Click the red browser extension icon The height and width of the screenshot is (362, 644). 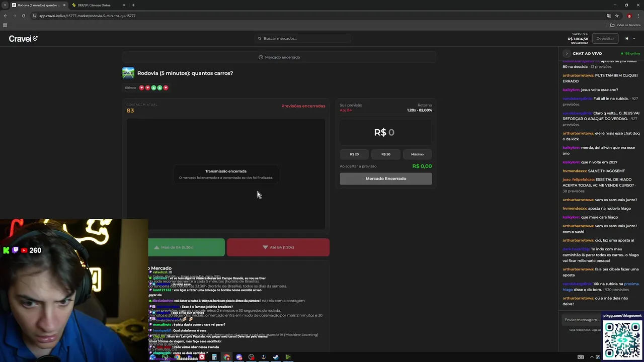tap(629, 16)
